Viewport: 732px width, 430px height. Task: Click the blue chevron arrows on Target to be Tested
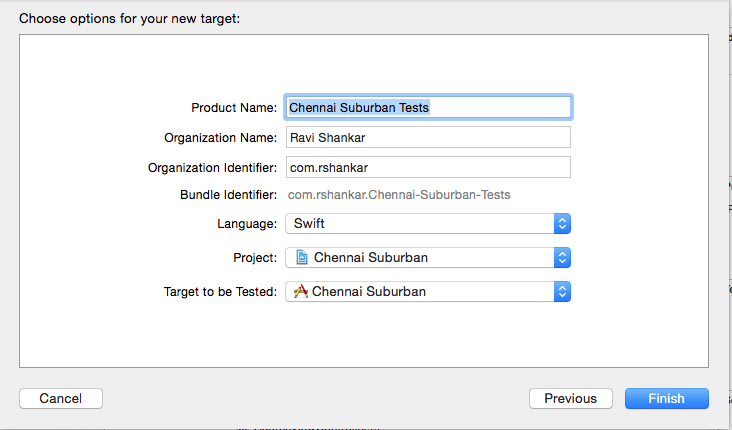[562, 292]
